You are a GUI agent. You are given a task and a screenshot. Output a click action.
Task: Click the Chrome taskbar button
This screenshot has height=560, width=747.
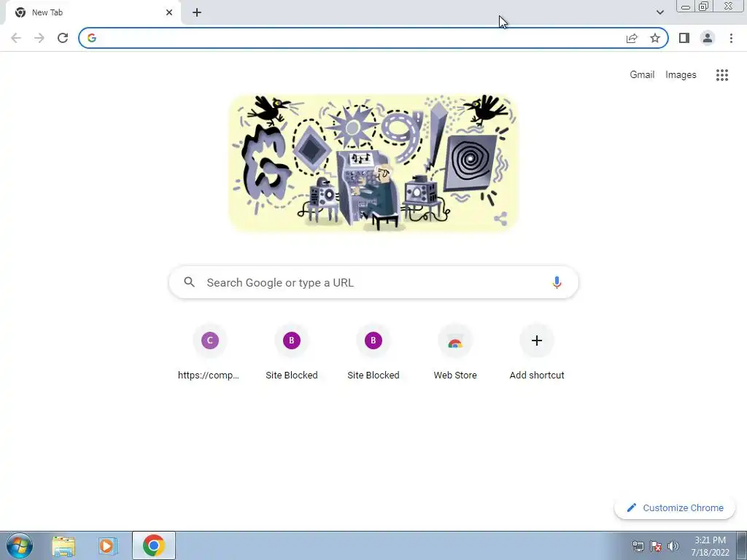153,545
